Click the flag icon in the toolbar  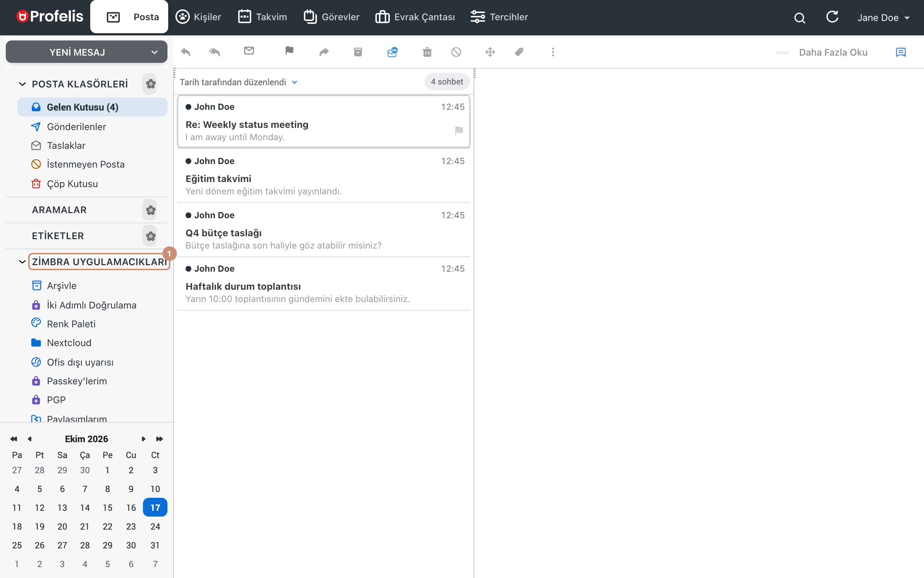coord(289,51)
